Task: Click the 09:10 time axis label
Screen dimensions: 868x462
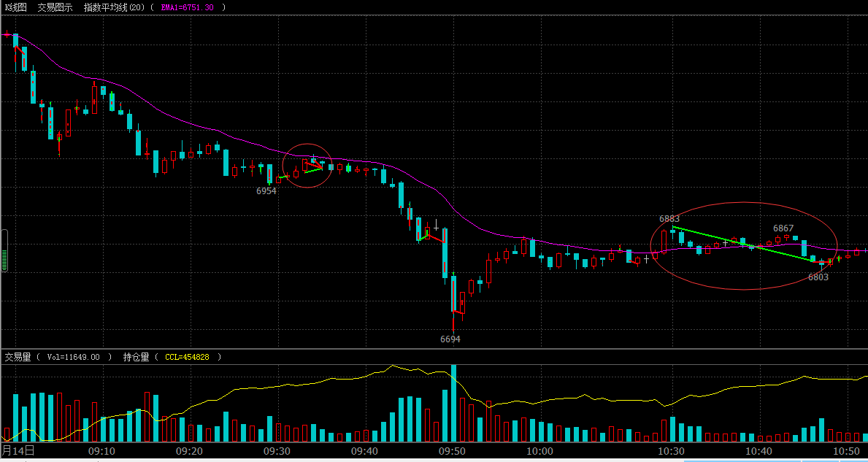Action: [102, 450]
